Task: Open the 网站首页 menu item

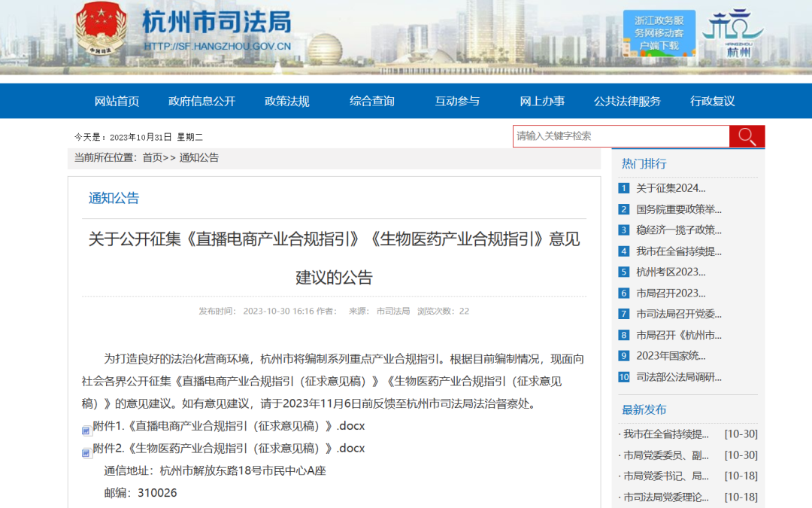Action: click(x=116, y=101)
